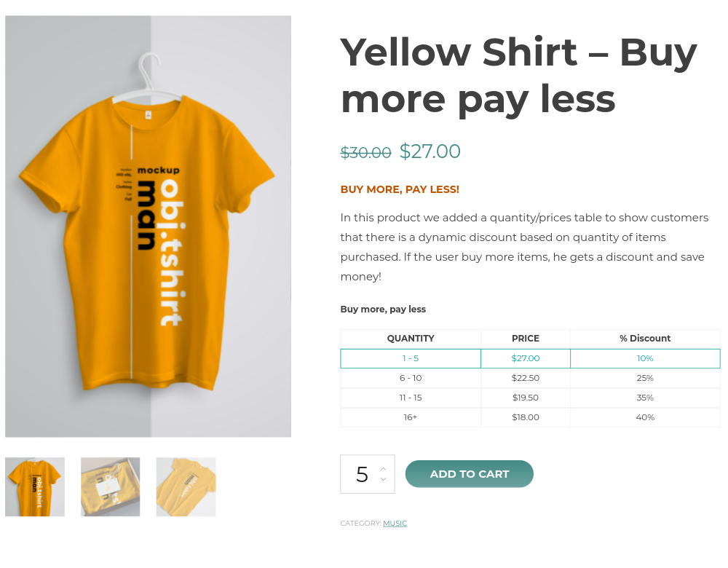Select the 6 - 10 quantity tier
This screenshot has width=728, height=568.
pyautogui.click(x=411, y=378)
